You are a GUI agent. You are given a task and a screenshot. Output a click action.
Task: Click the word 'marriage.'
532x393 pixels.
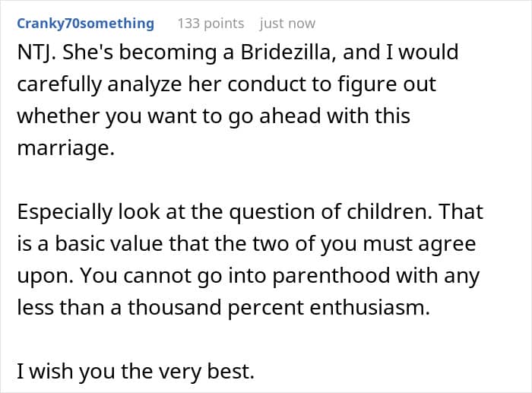pyautogui.click(x=65, y=149)
